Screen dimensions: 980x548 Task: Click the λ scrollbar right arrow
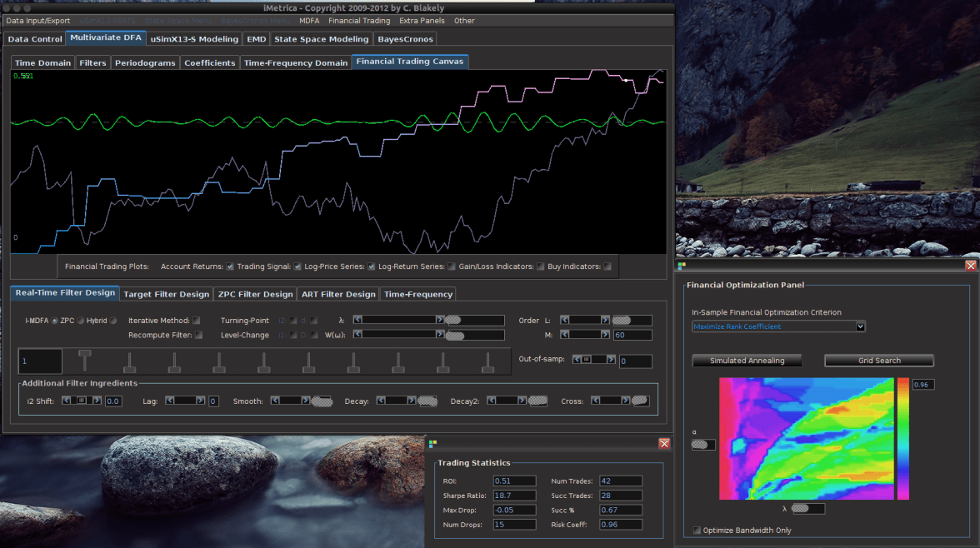click(440, 319)
